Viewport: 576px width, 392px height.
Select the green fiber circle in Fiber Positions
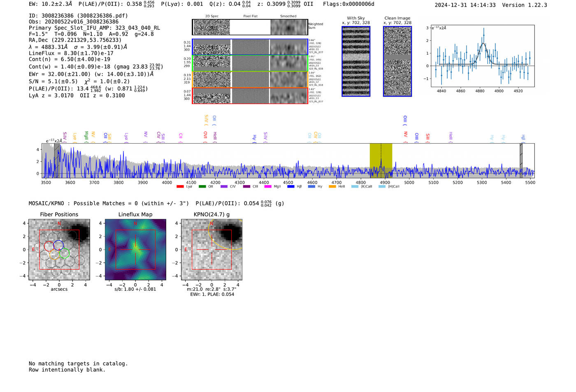(64, 253)
